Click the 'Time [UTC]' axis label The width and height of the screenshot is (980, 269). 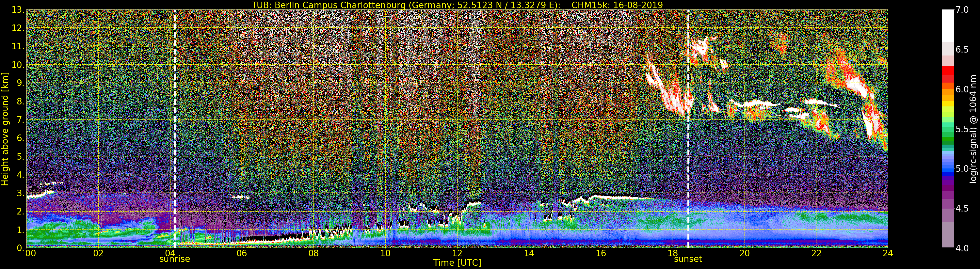tap(457, 263)
